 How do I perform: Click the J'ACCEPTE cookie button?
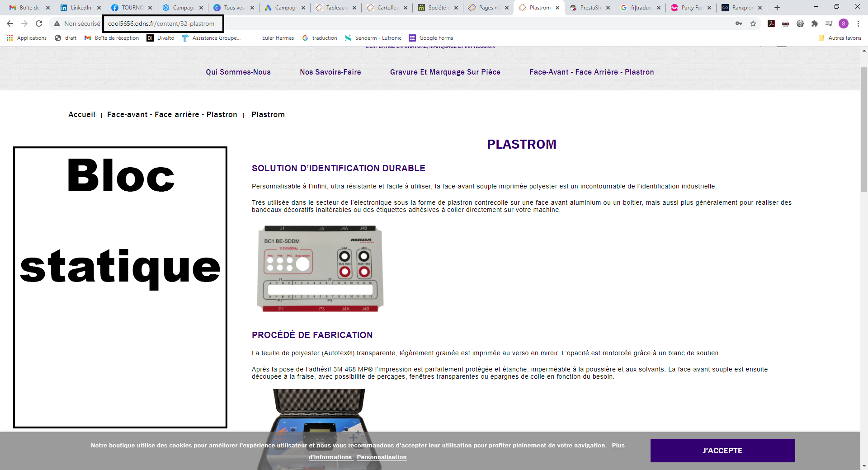click(722, 451)
